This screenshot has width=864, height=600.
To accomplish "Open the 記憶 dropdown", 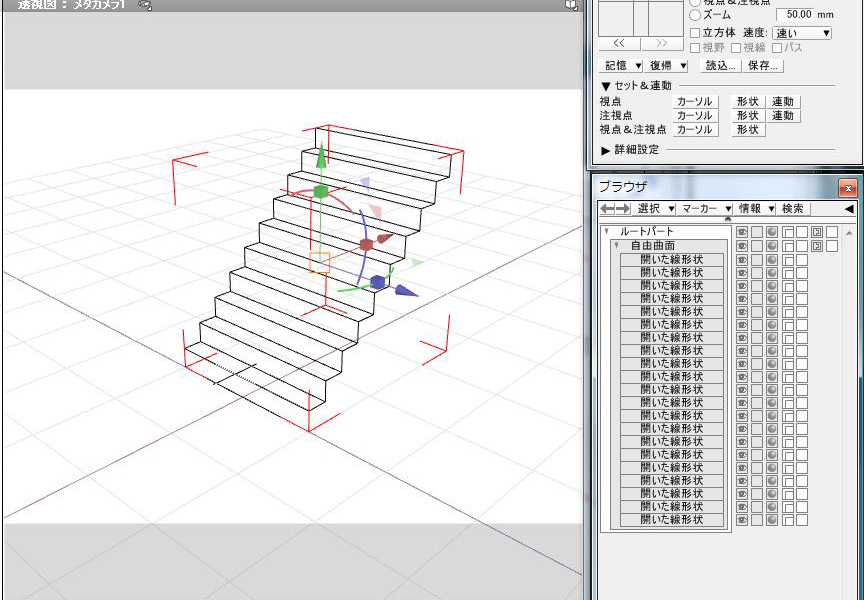I will [x=621, y=66].
